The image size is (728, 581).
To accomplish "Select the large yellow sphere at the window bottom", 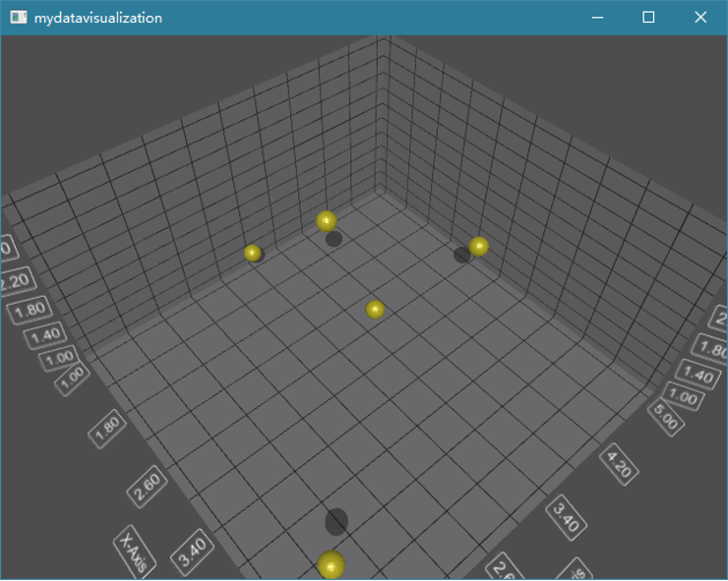I will click(331, 564).
